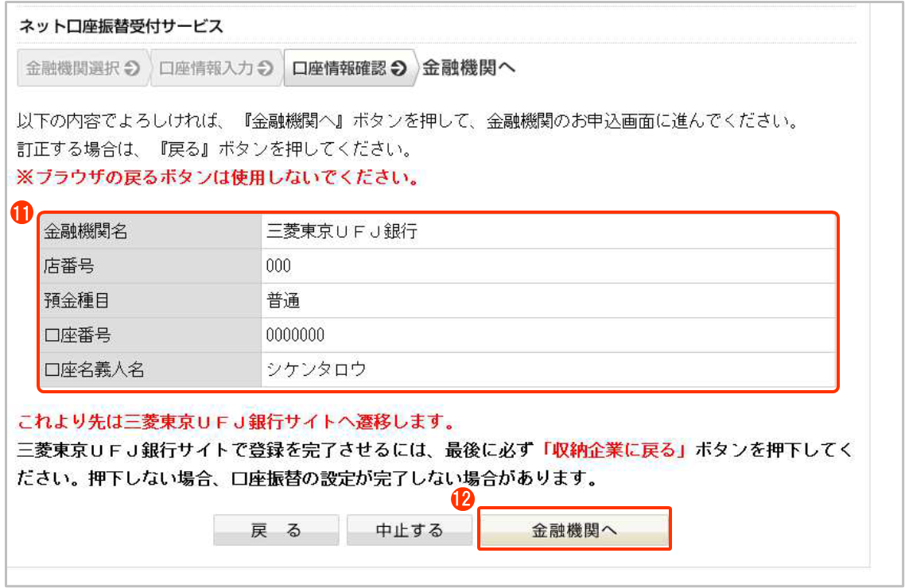Viewport: 905px width, 588px height.
Task: Click the arrow icon beside 金融機関選択
Action: tap(132, 69)
